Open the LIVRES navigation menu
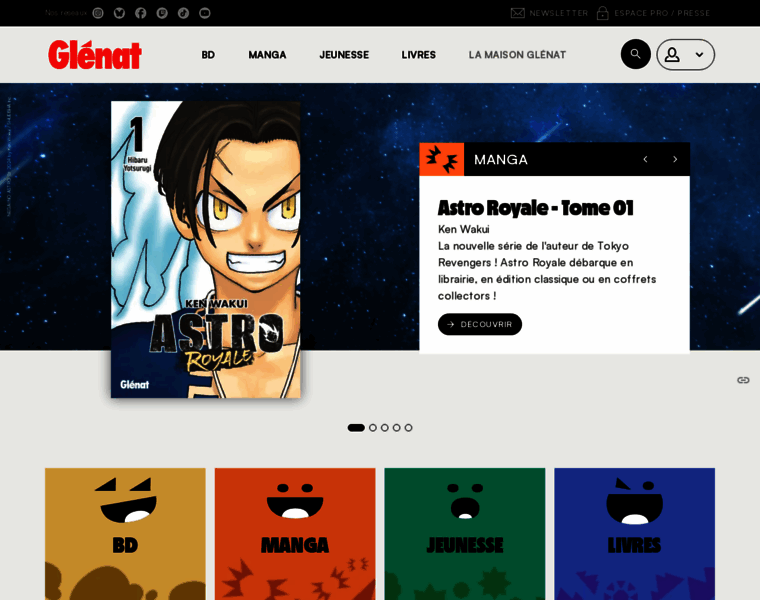Screen dimensions: 760x600 418,55
